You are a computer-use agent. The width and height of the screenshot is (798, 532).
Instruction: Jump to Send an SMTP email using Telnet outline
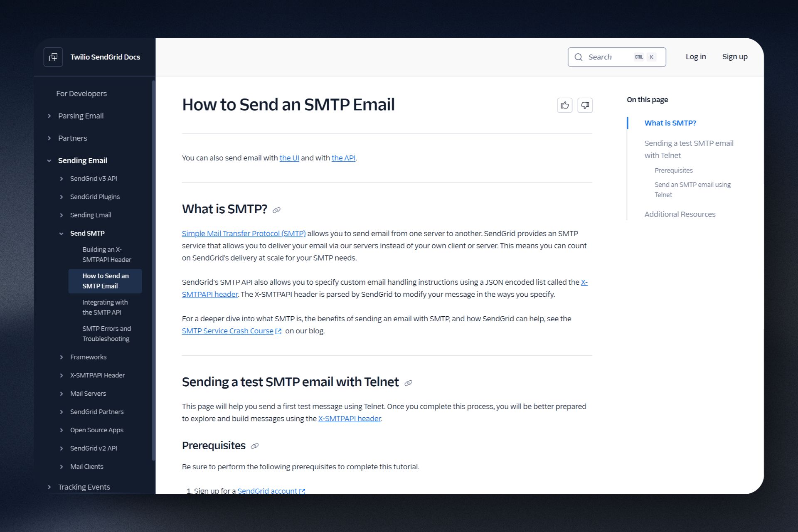[x=692, y=190]
